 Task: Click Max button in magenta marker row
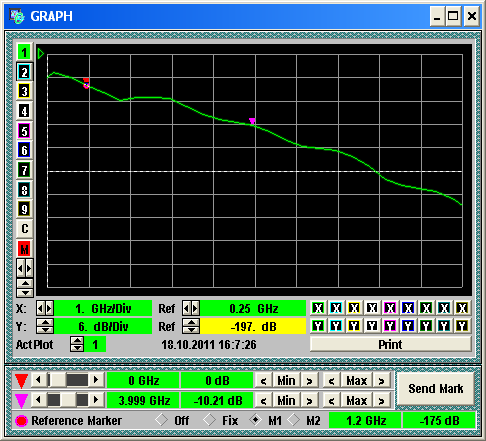[x=356, y=401]
